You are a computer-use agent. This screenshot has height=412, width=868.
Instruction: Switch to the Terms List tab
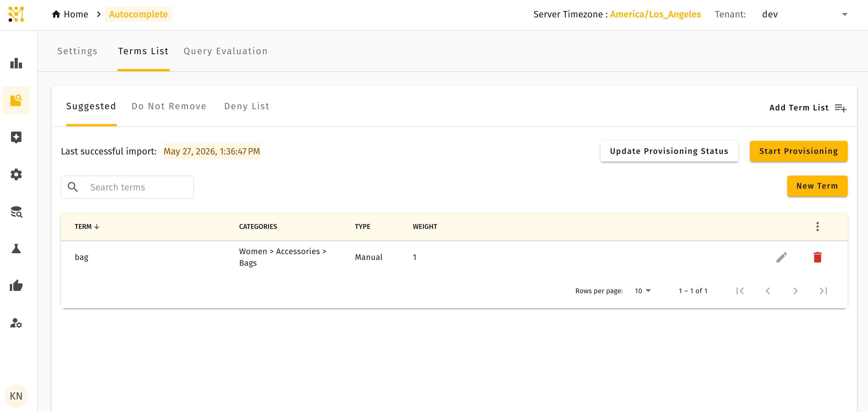click(143, 51)
